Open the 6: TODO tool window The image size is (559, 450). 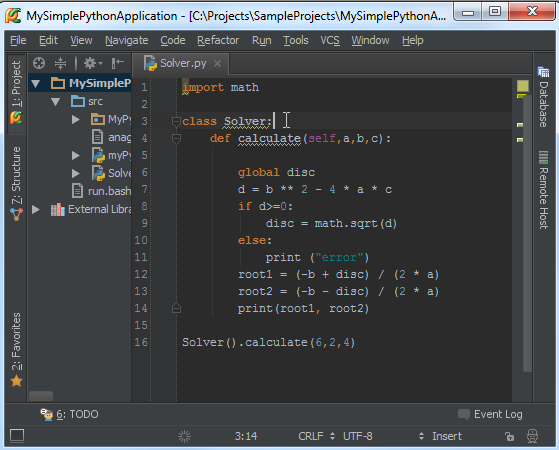pyautogui.click(x=69, y=414)
